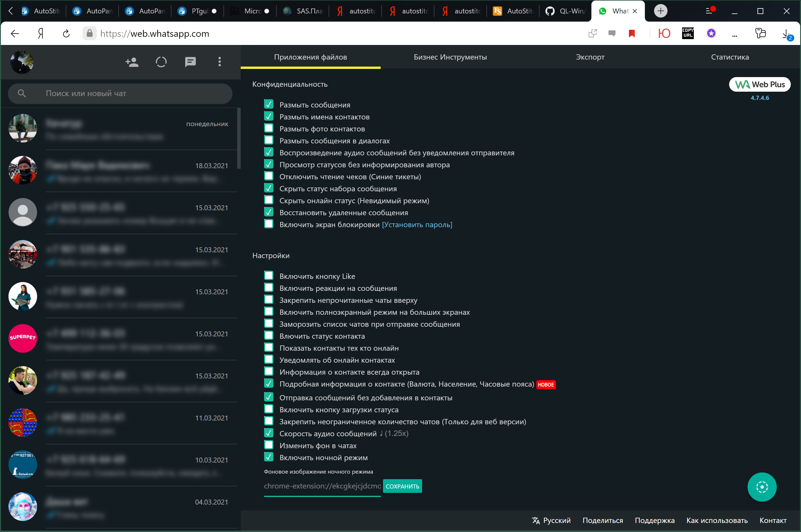801x532 pixels.
Task: Click the reviews speech bubble icon in address bar
Action: tap(612, 33)
